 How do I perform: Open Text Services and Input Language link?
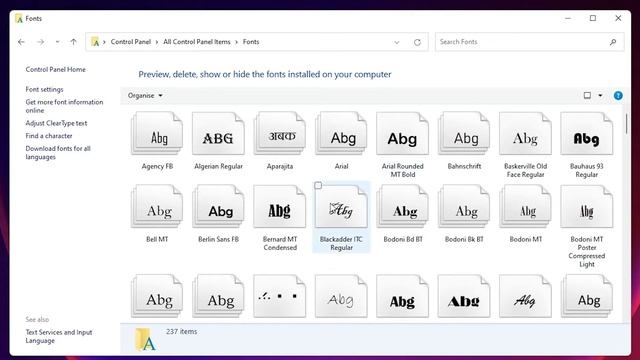59,336
